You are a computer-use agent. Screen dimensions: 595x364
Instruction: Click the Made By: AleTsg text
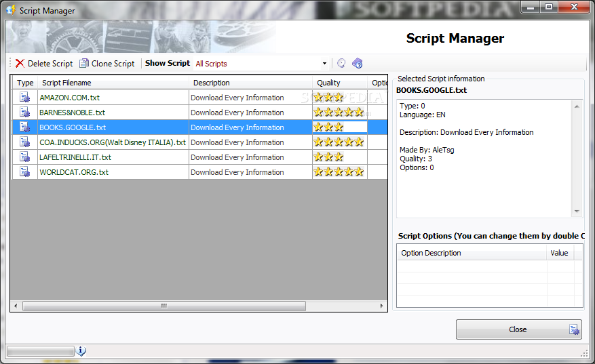(427, 150)
